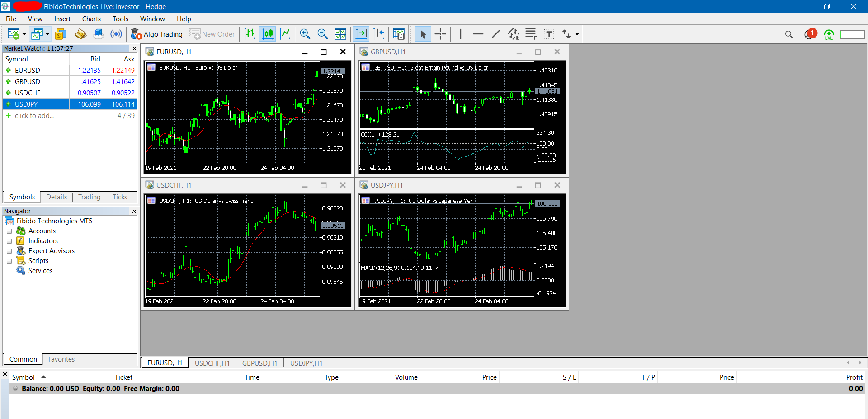Select GBPUSD row in Market Watch
This screenshot has height=419, width=868.
(70, 82)
